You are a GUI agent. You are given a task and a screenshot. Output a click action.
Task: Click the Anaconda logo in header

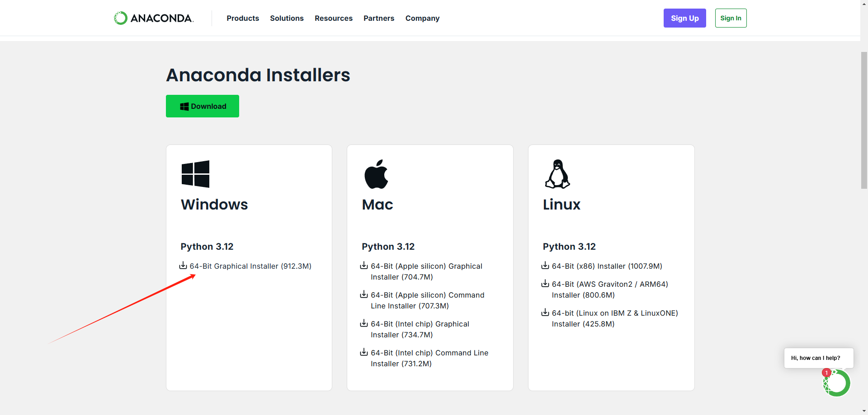(154, 18)
